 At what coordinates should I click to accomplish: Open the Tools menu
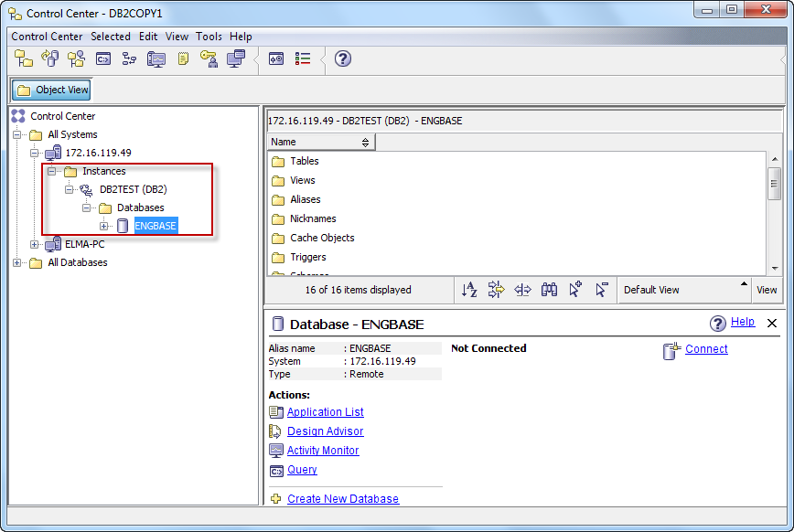[x=208, y=37]
